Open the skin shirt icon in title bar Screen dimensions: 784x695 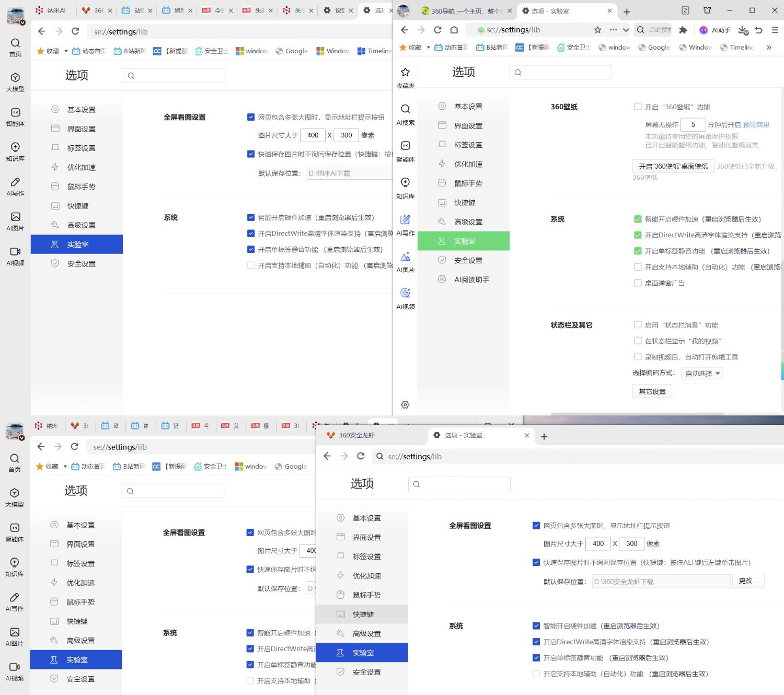[x=707, y=10]
